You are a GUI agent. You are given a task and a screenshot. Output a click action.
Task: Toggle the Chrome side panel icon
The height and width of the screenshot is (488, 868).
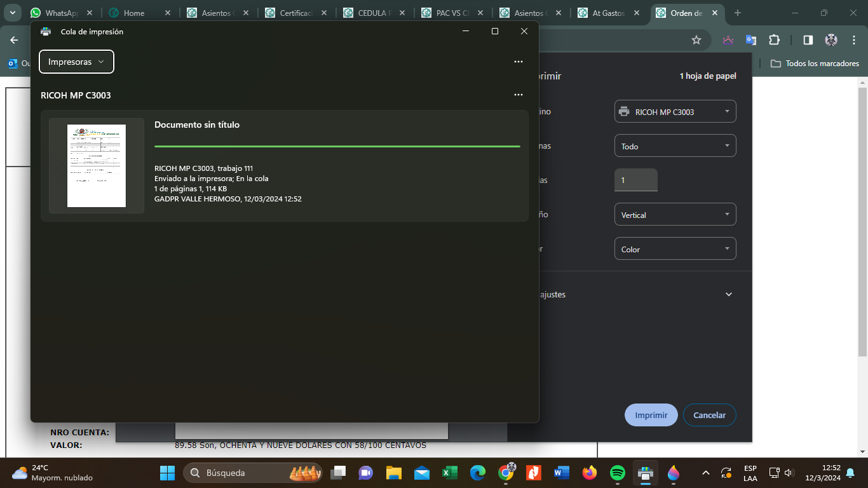point(808,40)
